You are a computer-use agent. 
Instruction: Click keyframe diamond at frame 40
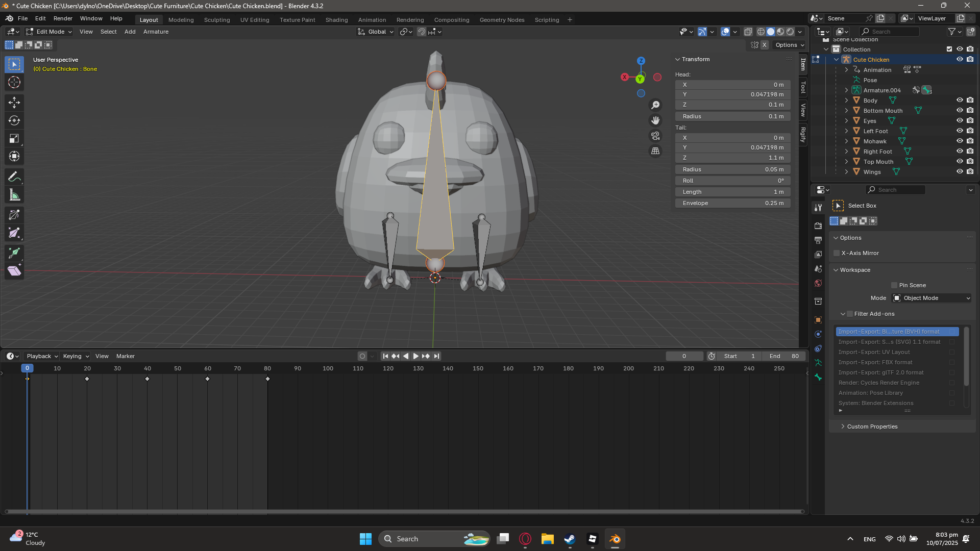pos(148,379)
